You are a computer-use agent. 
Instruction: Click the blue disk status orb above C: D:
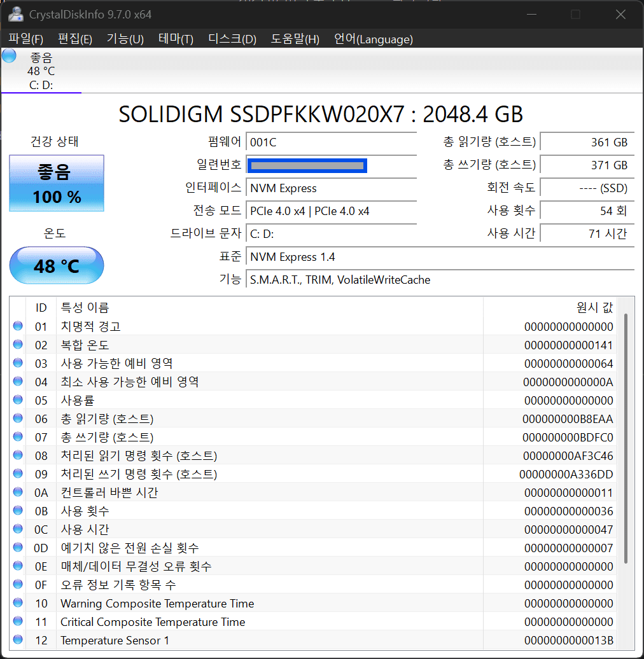(10, 56)
